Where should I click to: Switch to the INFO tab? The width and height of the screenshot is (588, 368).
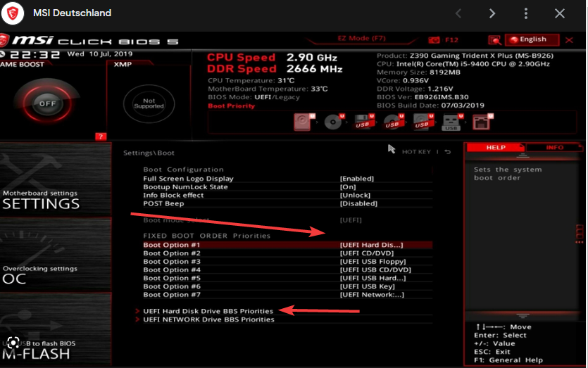[554, 147]
